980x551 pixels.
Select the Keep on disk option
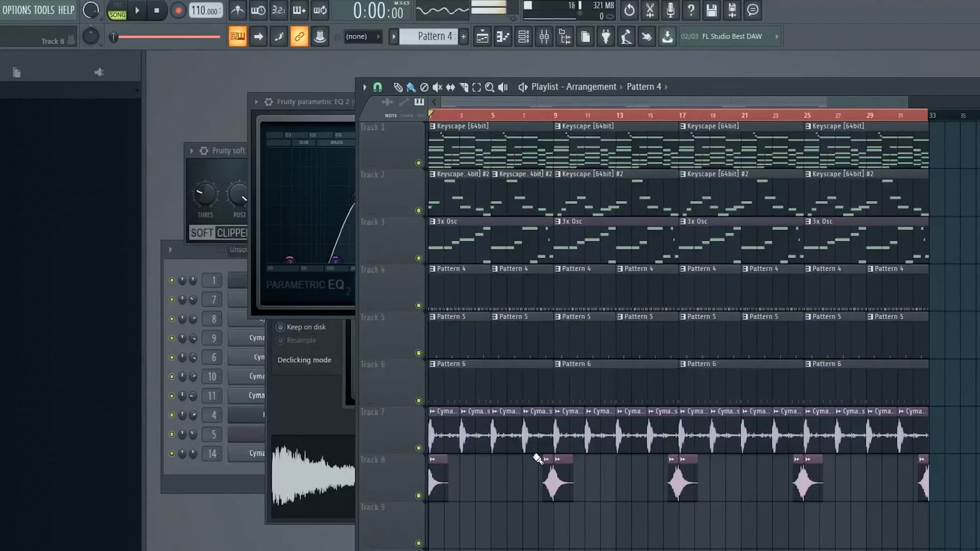(x=301, y=327)
